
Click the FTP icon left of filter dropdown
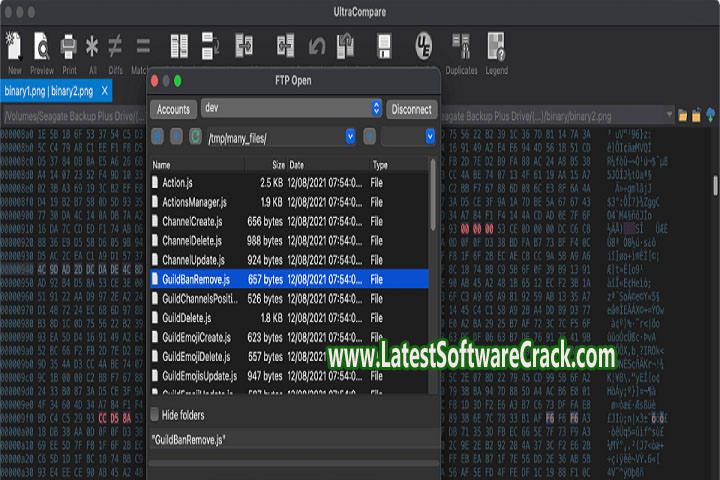[x=370, y=136]
